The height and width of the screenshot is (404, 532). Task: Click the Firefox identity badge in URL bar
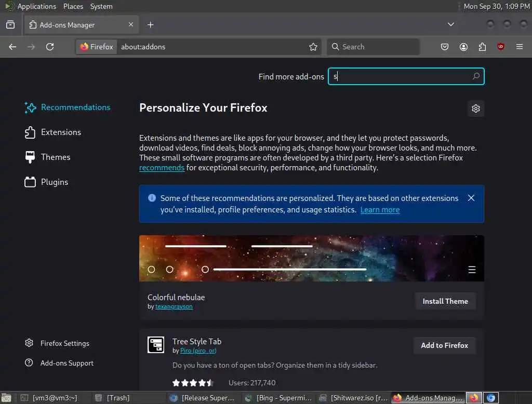97,47
